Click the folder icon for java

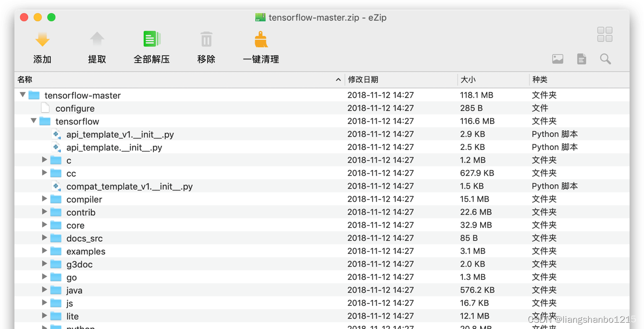(x=56, y=290)
